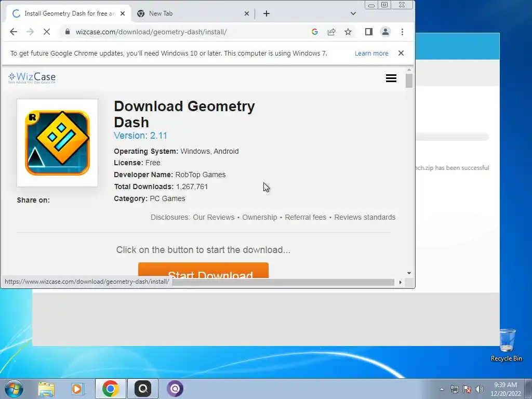The height and width of the screenshot is (399, 532).
Task: Click the Google icon in the address bar
Action: click(314, 32)
